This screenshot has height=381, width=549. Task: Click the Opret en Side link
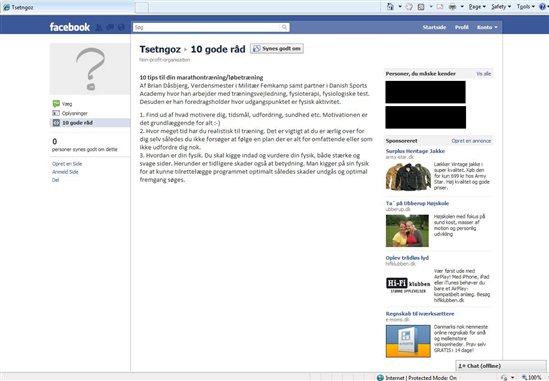(x=67, y=164)
